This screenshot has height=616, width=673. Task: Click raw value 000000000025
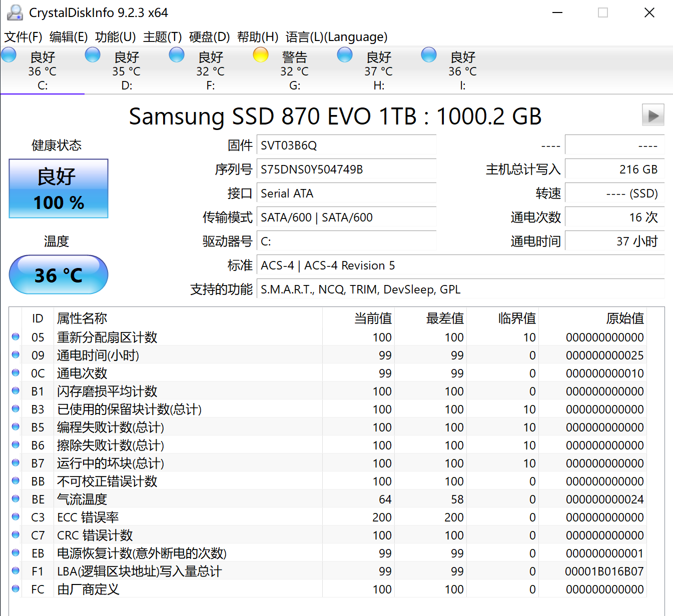tap(605, 355)
